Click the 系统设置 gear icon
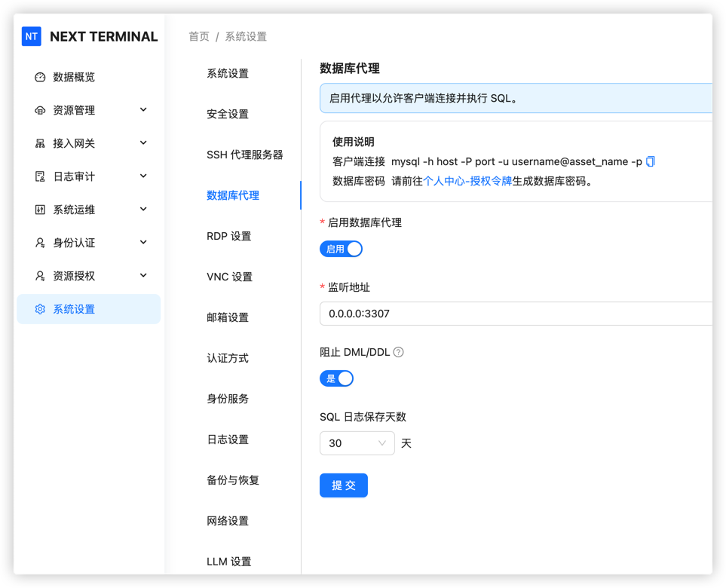726x588 pixels. point(40,309)
